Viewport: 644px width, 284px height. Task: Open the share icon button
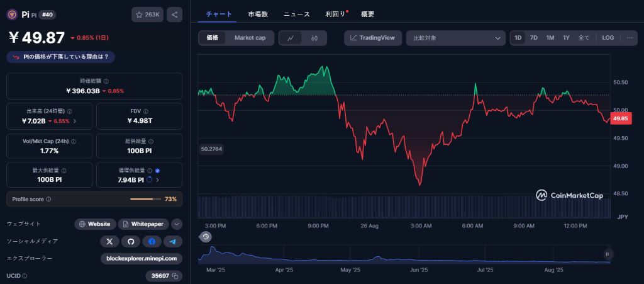(175, 14)
